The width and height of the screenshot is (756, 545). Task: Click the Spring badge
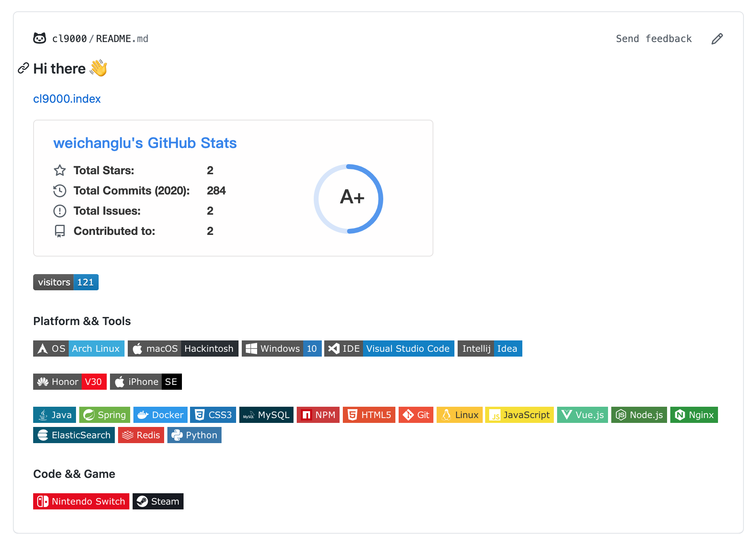point(105,415)
